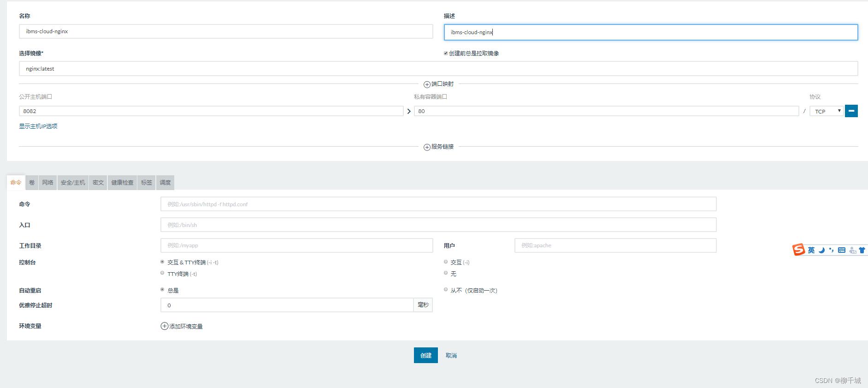This screenshot has height=388, width=868.
Task: Click the 端口映射 label
Action: [x=443, y=84]
